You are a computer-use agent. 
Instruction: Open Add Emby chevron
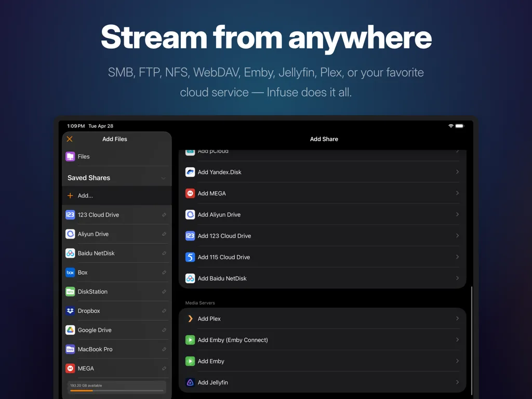(x=457, y=361)
